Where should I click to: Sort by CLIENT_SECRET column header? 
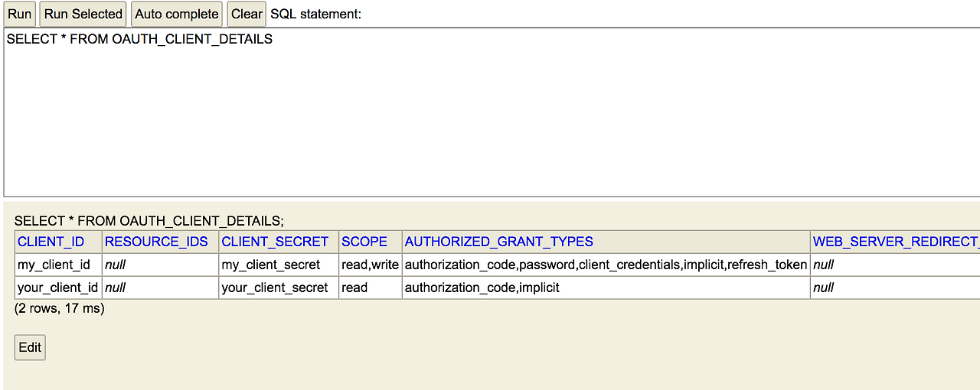pyautogui.click(x=279, y=242)
